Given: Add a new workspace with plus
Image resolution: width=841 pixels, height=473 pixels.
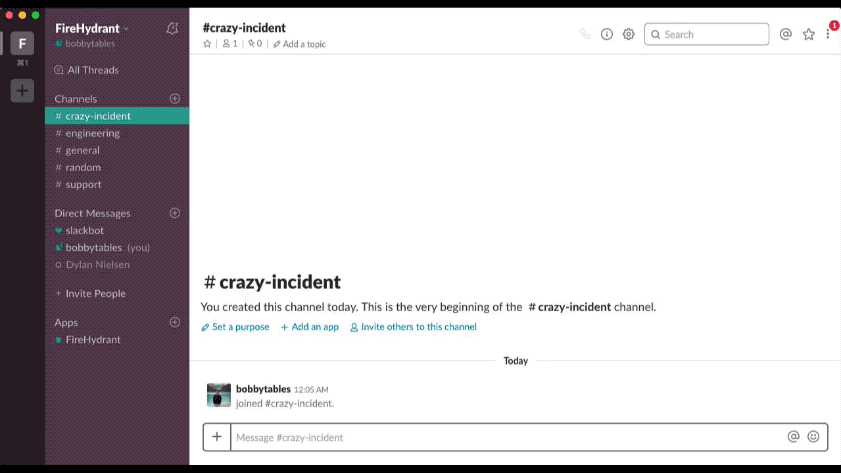Looking at the screenshot, I should (22, 91).
